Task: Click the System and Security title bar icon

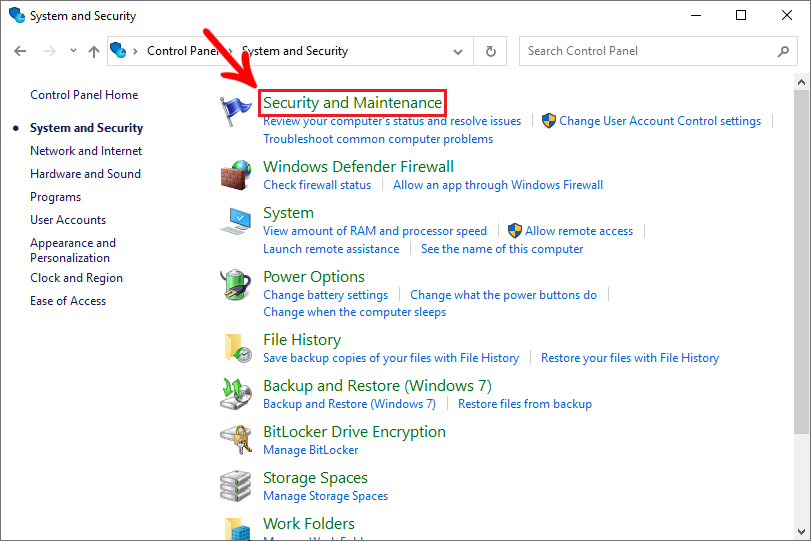Action: pos(17,16)
